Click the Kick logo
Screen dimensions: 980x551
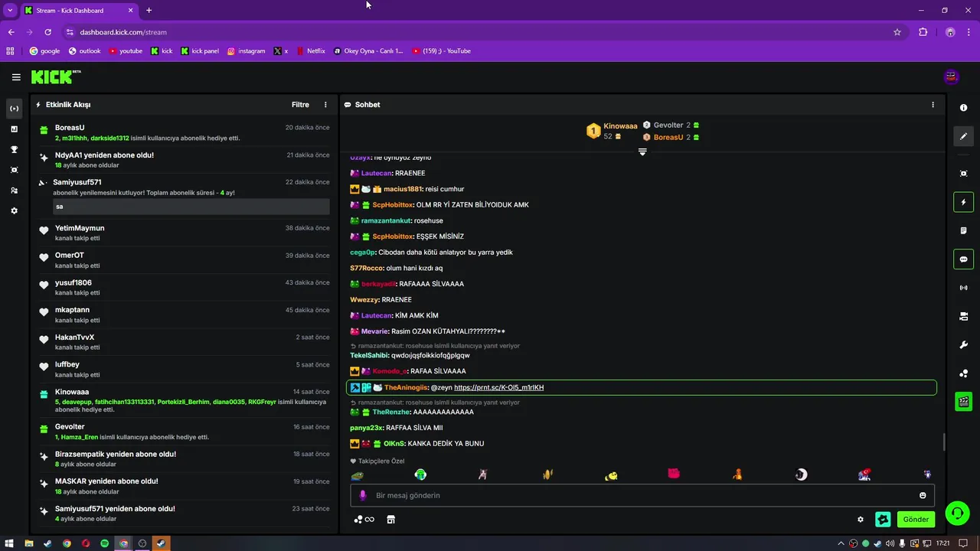click(x=55, y=77)
